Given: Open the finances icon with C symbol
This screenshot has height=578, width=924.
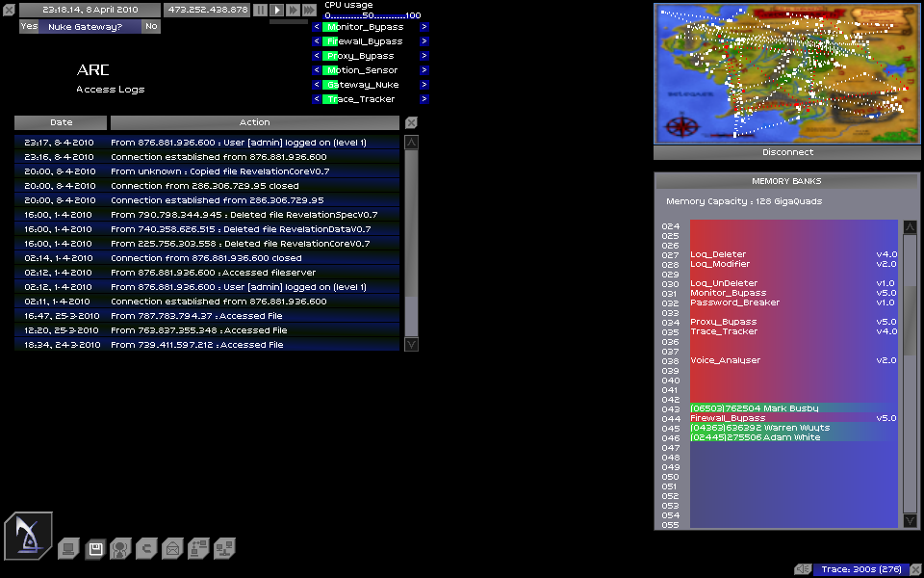Looking at the screenshot, I should tap(146, 549).
